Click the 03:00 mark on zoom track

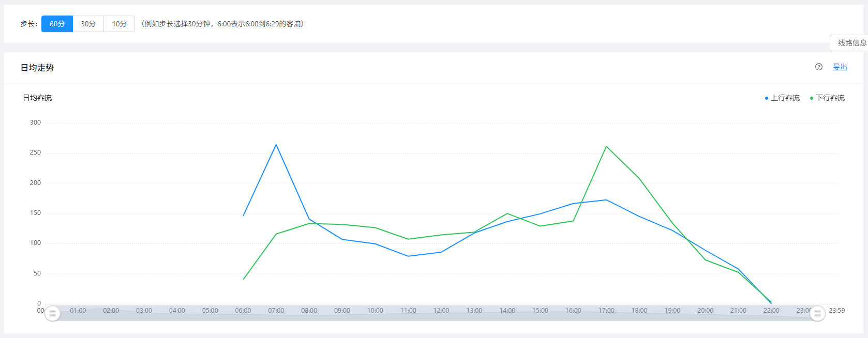pyautogui.click(x=144, y=311)
